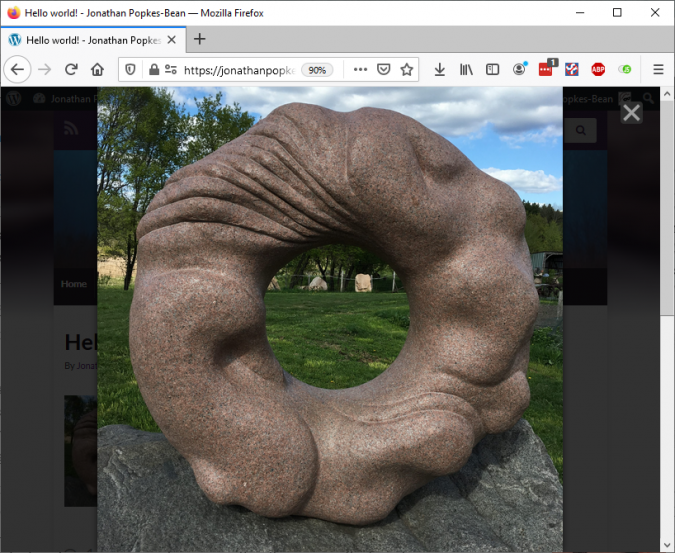Open site permissions icon in address bar
Viewport: 675px width, 553px height.
coord(171,69)
